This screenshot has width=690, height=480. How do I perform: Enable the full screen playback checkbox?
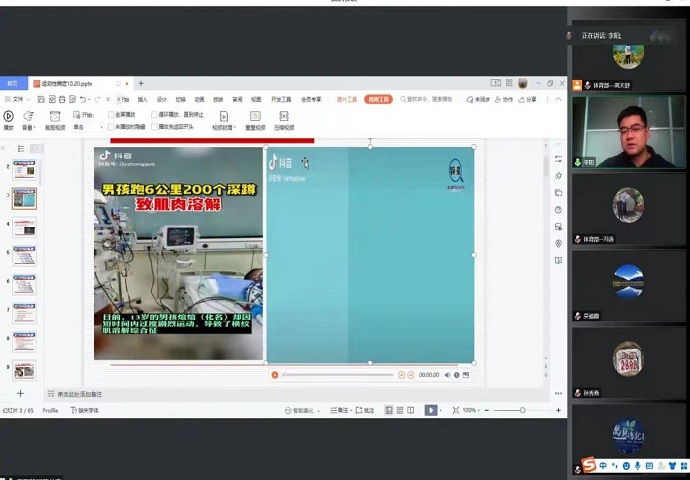tap(110, 115)
